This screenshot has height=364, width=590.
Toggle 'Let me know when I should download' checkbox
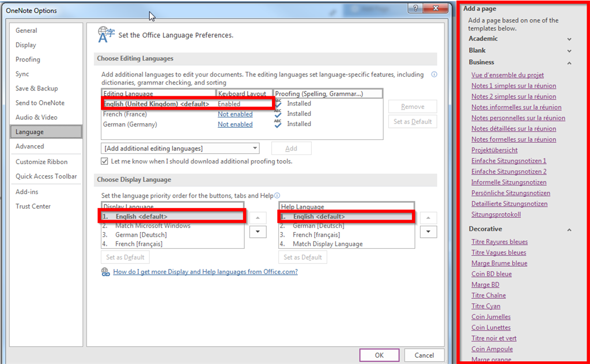click(x=104, y=161)
